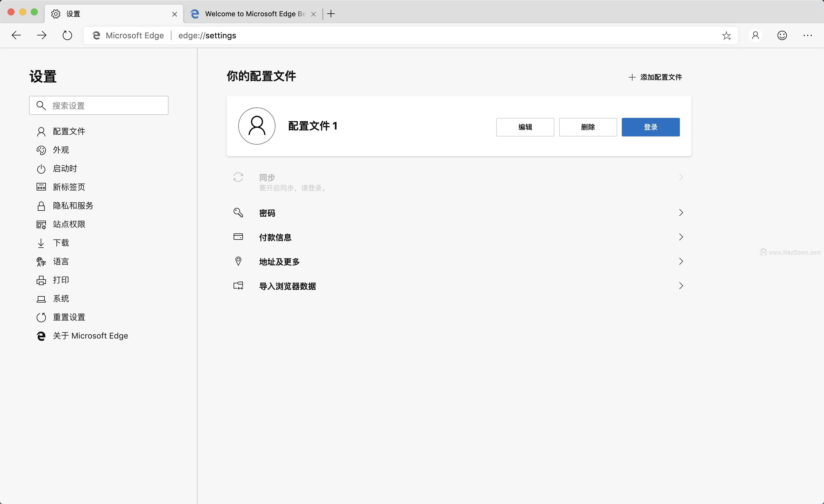Expand the 付款信息 payment info chevron

(681, 237)
